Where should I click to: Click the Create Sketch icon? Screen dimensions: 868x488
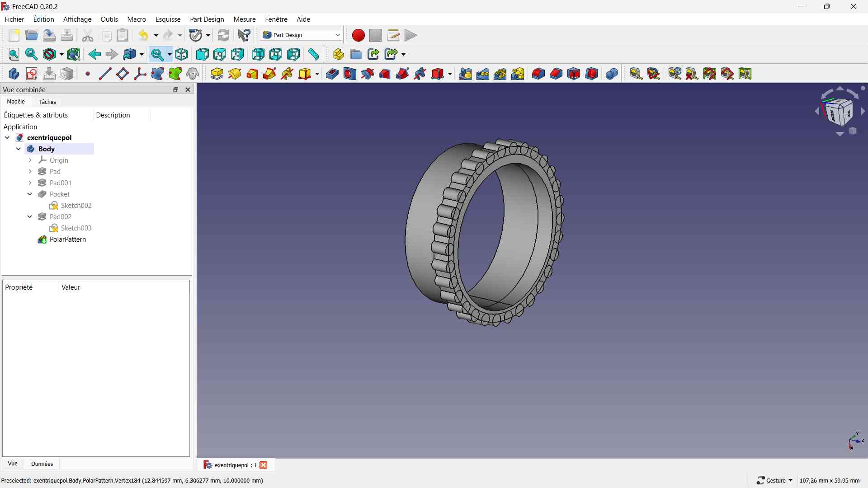tap(32, 74)
